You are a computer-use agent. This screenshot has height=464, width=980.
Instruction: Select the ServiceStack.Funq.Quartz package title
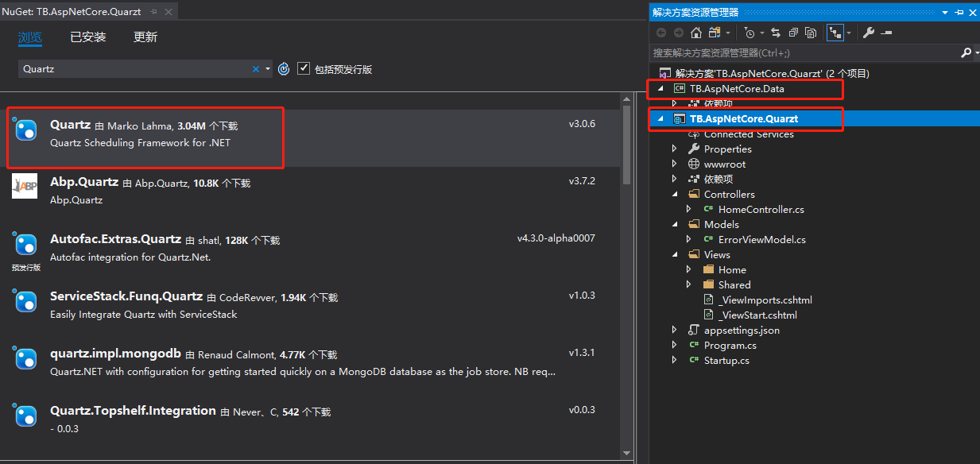coord(126,296)
